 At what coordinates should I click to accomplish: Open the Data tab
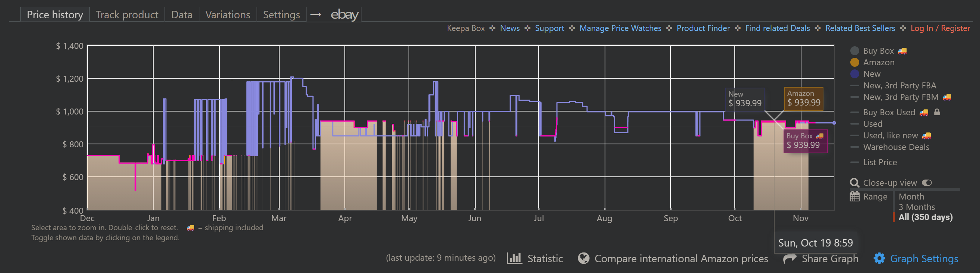182,15
